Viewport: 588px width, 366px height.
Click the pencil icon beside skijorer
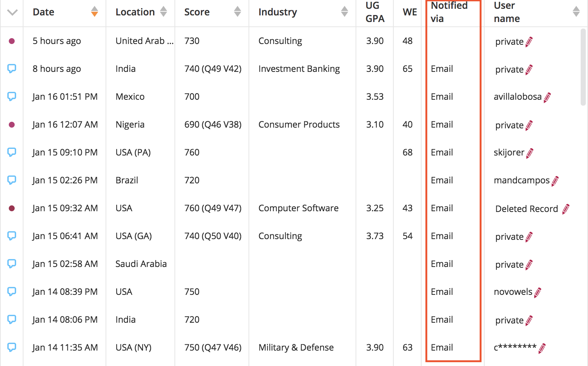530,153
